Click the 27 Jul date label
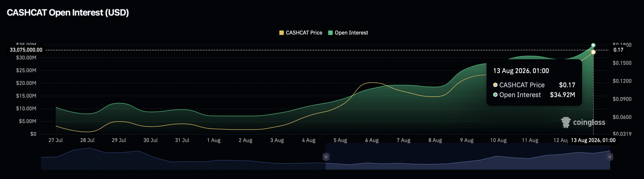644x179 pixels. pyautogui.click(x=56, y=140)
